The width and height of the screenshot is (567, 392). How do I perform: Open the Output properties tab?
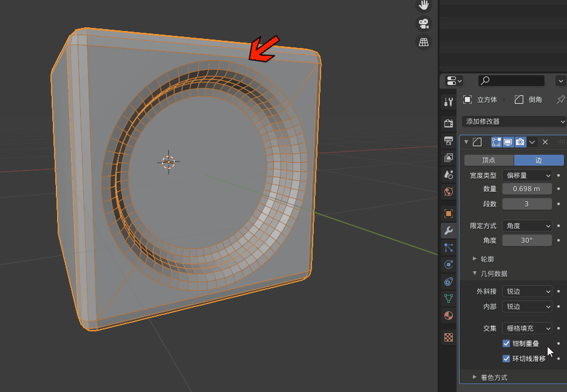coord(449,141)
